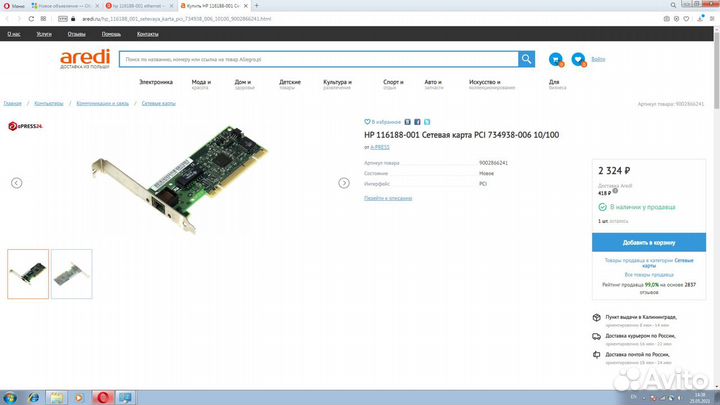Click the VPN badge in address bar

click(63, 19)
